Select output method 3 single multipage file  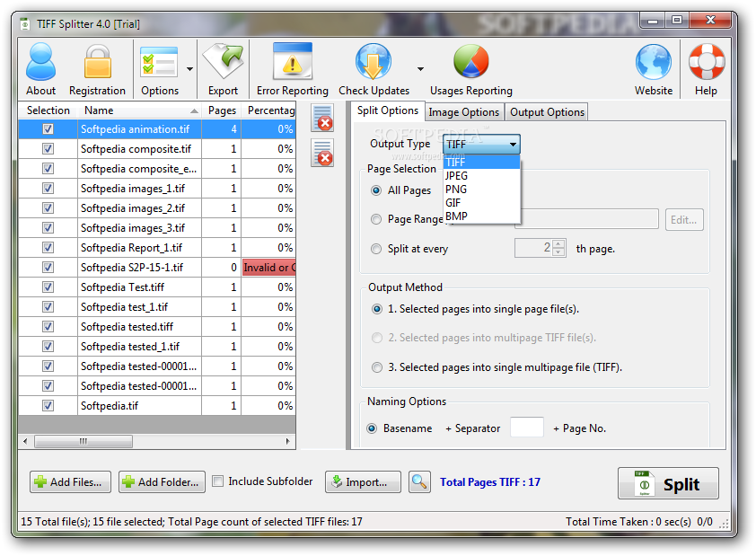tap(377, 367)
